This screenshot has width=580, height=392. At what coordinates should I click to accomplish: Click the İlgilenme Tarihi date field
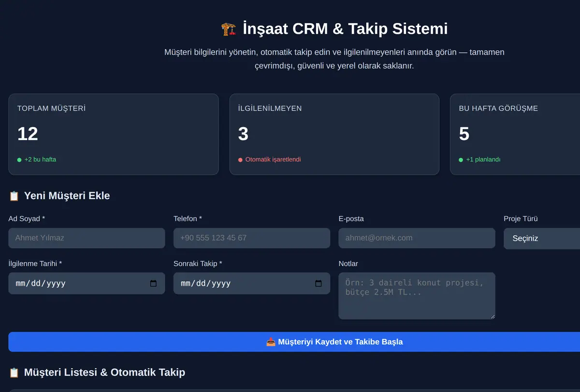click(87, 283)
